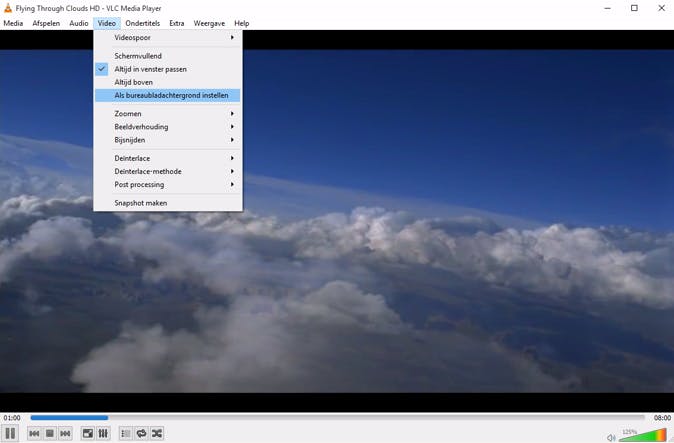Open the Ondertitels menu
This screenshot has height=443, width=674.
[x=143, y=23]
